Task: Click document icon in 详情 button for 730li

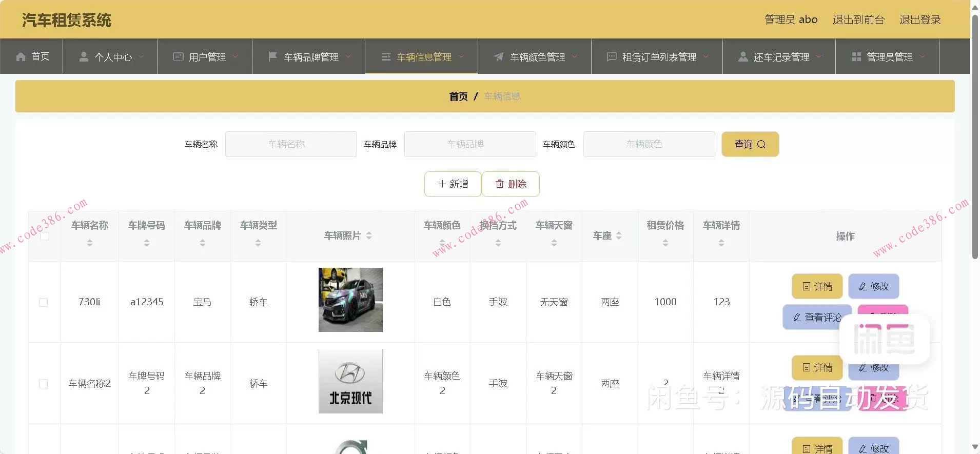Action: coord(806,286)
